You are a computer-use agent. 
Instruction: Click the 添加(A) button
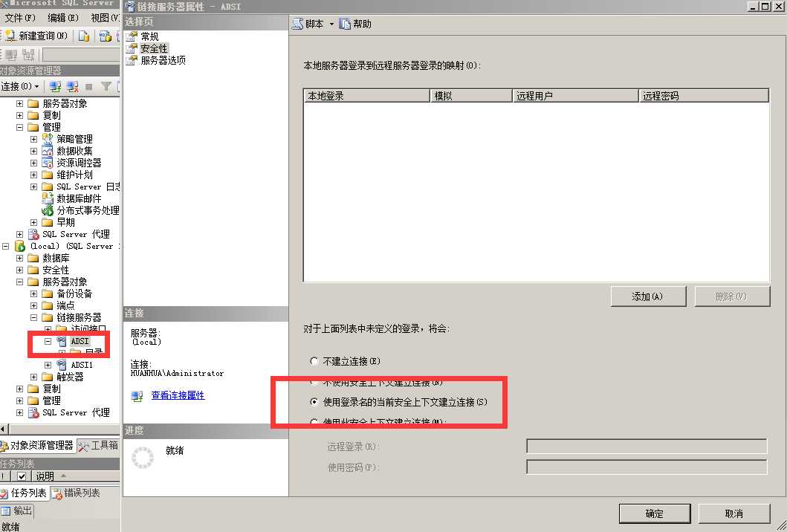pyautogui.click(x=648, y=296)
